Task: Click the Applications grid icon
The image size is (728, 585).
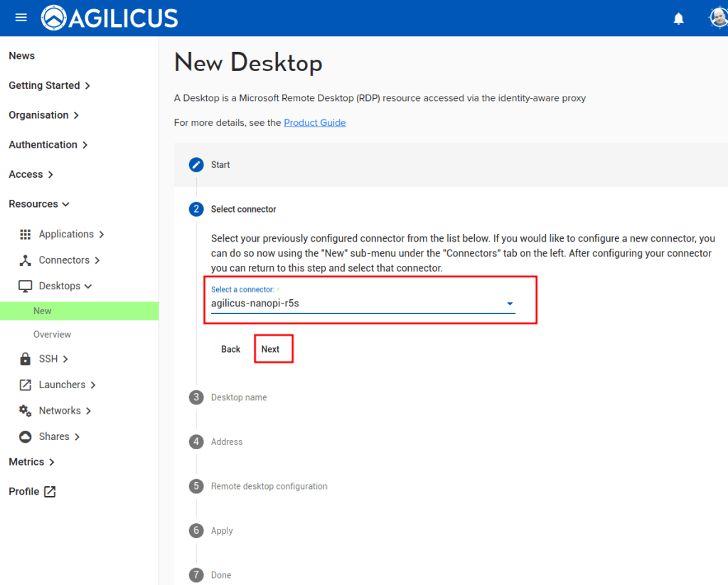Action: tap(26, 235)
